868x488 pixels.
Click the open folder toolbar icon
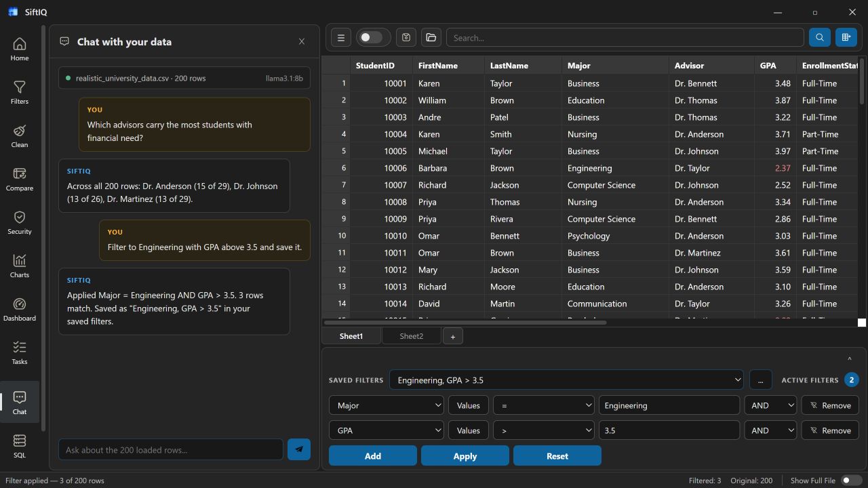pyautogui.click(x=431, y=38)
